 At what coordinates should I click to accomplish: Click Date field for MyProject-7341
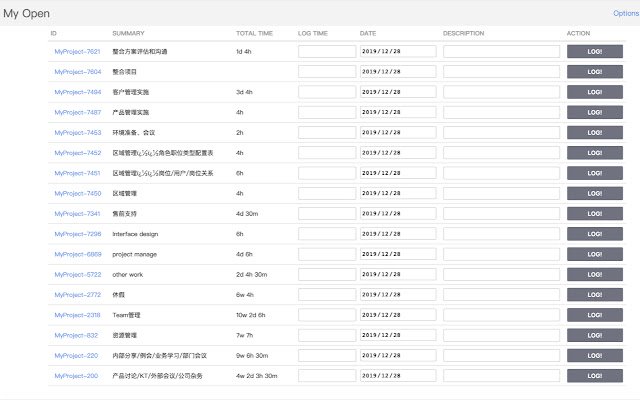point(398,214)
